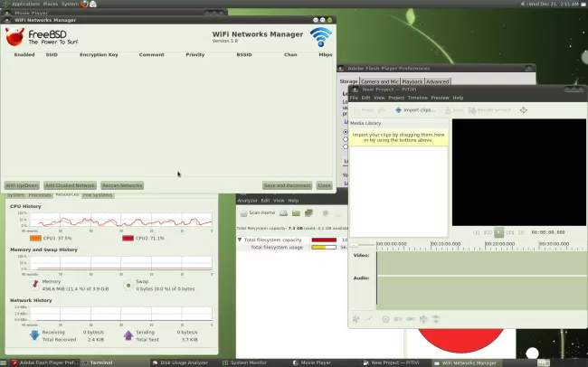This screenshot has width=588, height=367.
Task: Click the mail icon in the top panel
Action: tap(94, 4)
